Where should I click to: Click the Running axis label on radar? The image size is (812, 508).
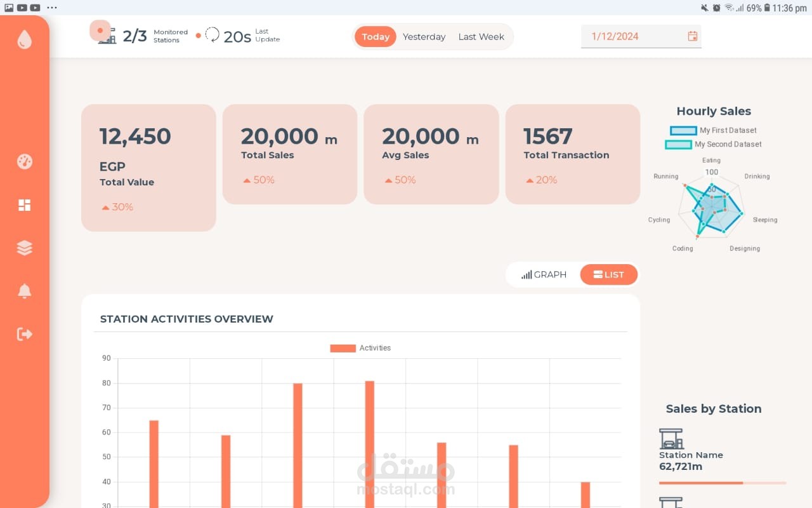click(665, 177)
